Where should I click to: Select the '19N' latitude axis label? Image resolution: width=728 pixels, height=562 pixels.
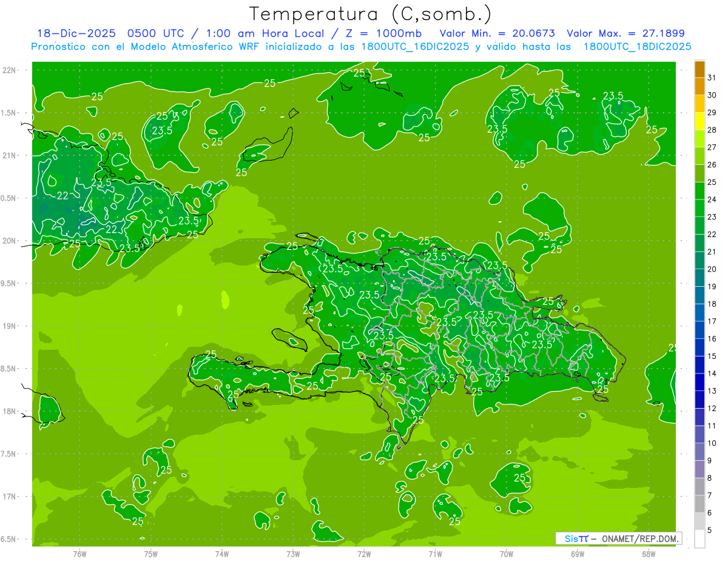[x=10, y=326]
